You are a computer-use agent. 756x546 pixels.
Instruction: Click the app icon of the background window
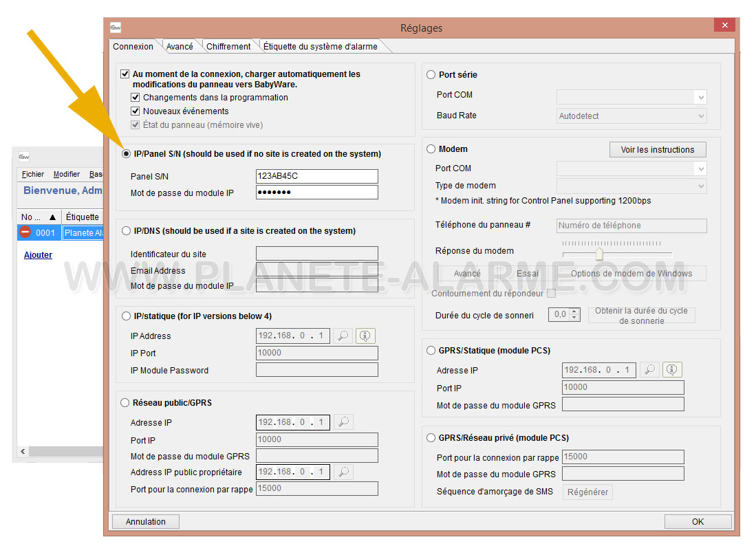point(24,157)
